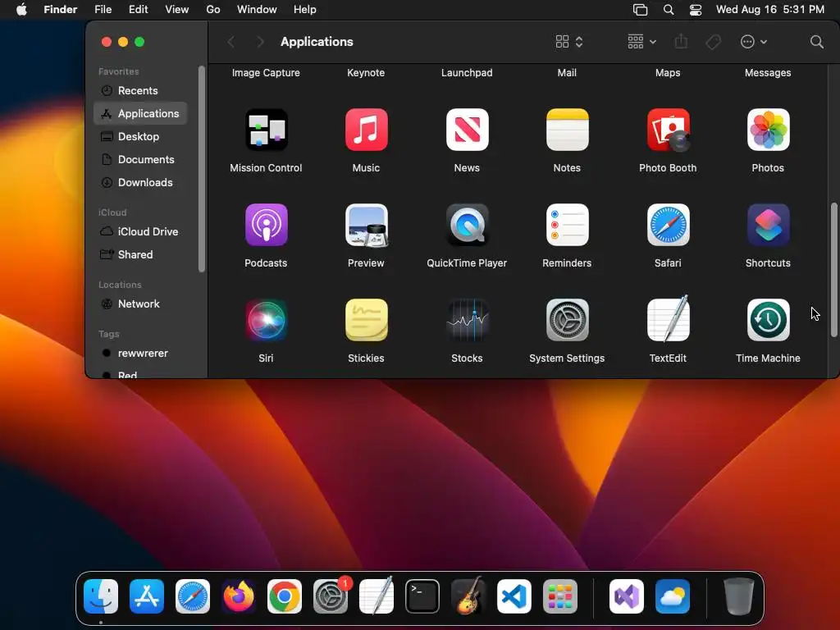This screenshot has width=840, height=630.
Task: Click the Share toolbar button
Action: [681, 41]
